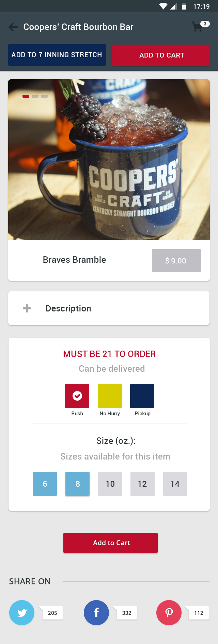218x644 pixels.
Task: Deselect the 8 oz size option
Action: (77, 484)
